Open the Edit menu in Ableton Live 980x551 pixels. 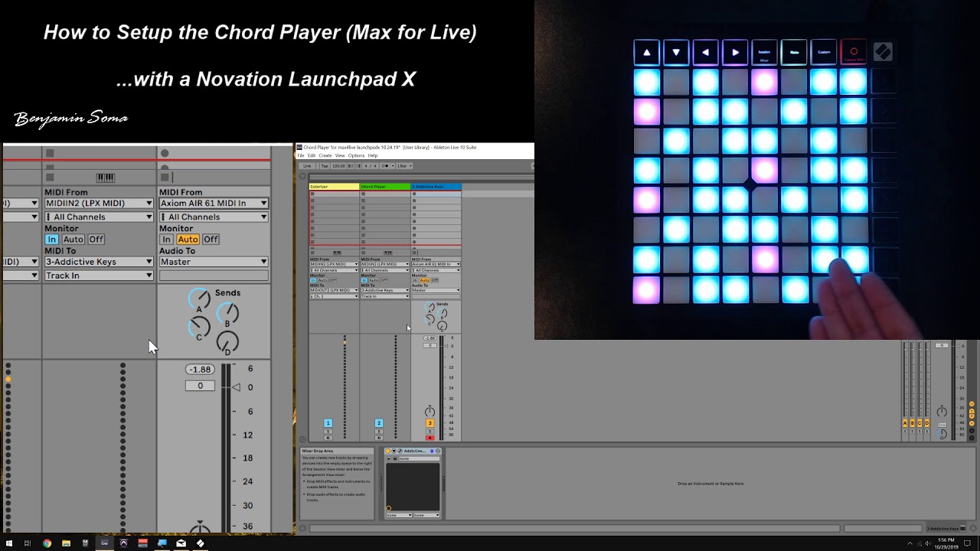[x=312, y=155]
